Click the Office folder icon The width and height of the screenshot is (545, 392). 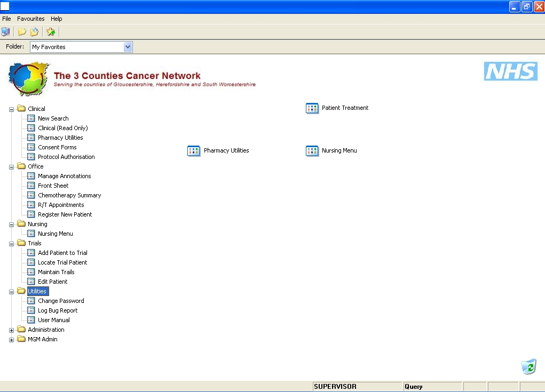coord(21,166)
